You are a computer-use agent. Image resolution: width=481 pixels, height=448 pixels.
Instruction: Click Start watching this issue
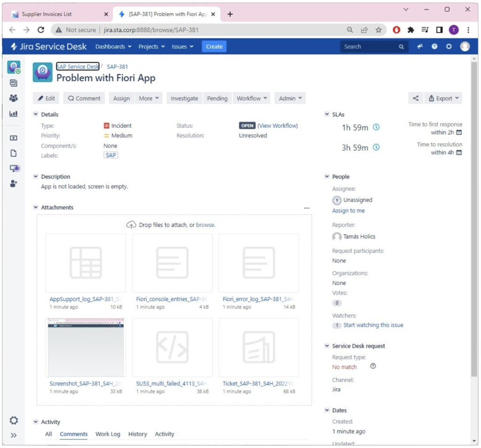pyautogui.click(x=373, y=325)
